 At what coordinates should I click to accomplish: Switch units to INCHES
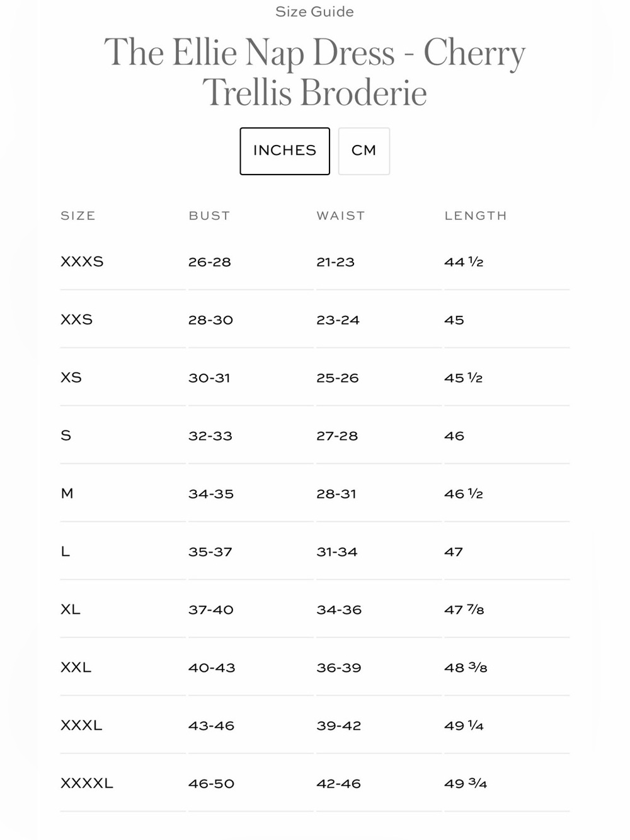point(285,151)
